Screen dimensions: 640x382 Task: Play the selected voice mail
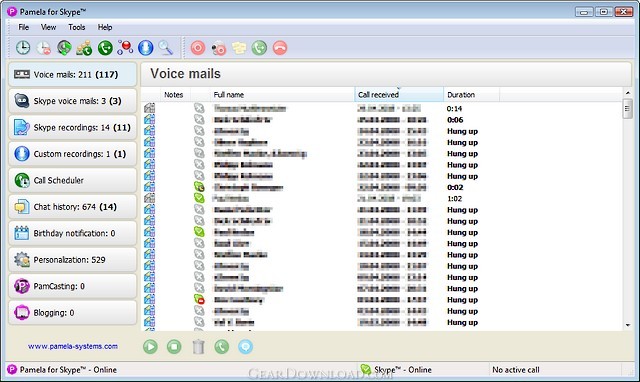150,347
